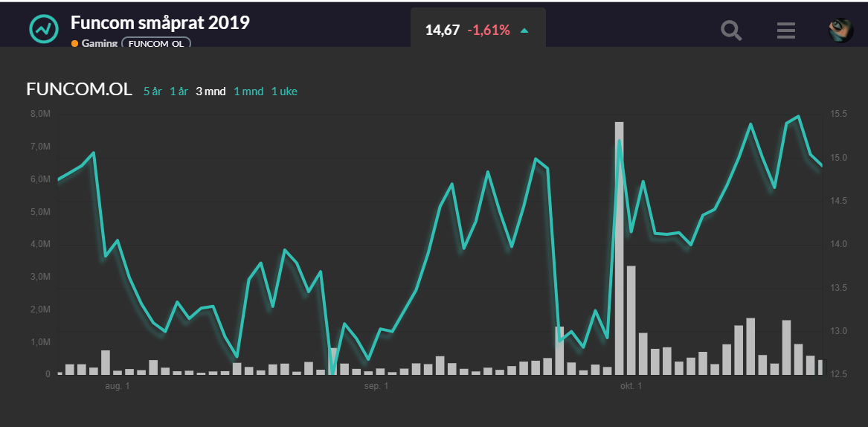Click the okt. 1 axis label
Image resolution: width=868 pixels, height=427 pixels.
click(x=630, y=385)
